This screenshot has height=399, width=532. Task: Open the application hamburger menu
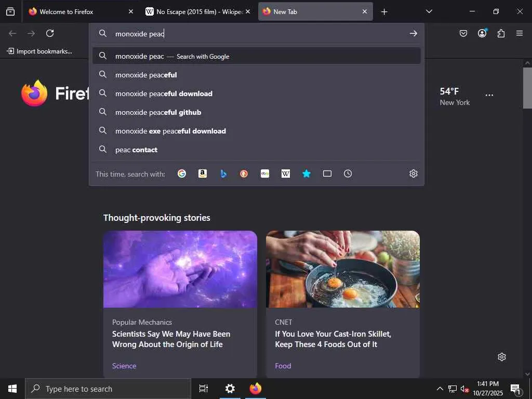pyautogui.click(x=520, y=33)
